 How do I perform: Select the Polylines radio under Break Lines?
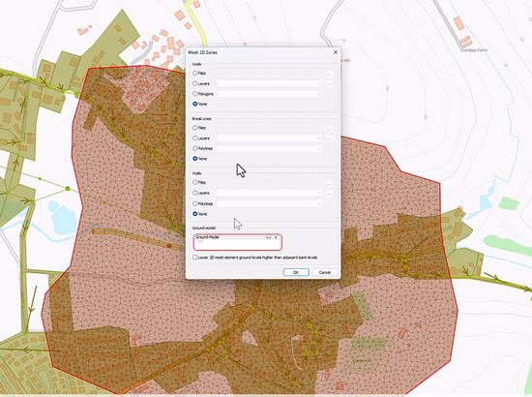click(195, 148)
